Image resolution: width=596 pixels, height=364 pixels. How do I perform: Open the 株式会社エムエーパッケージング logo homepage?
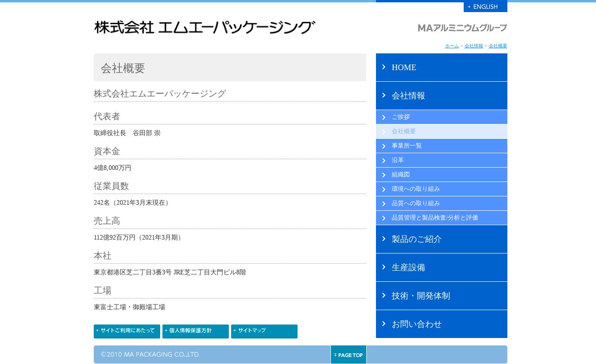coord(205,27)
